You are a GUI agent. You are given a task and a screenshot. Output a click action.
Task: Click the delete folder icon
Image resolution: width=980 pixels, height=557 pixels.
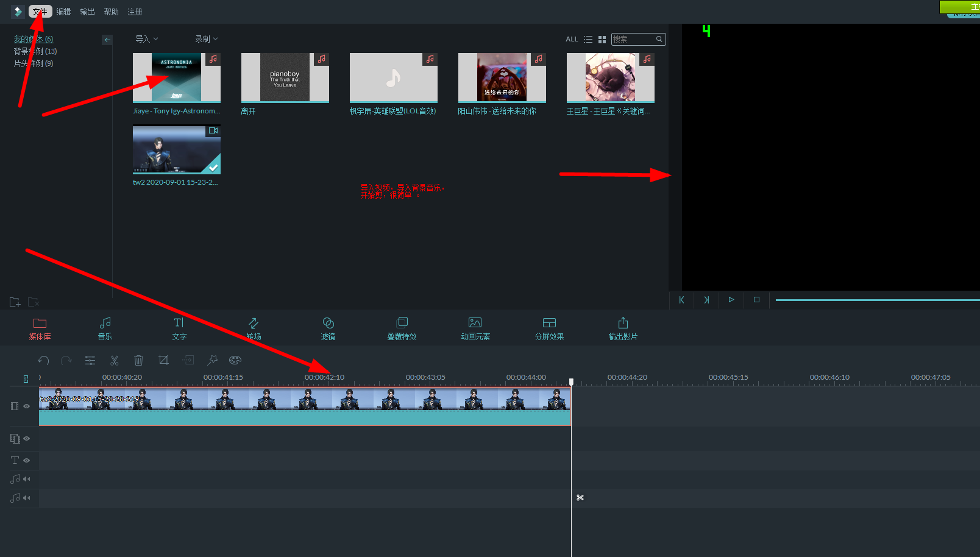[x=34, y=302]
